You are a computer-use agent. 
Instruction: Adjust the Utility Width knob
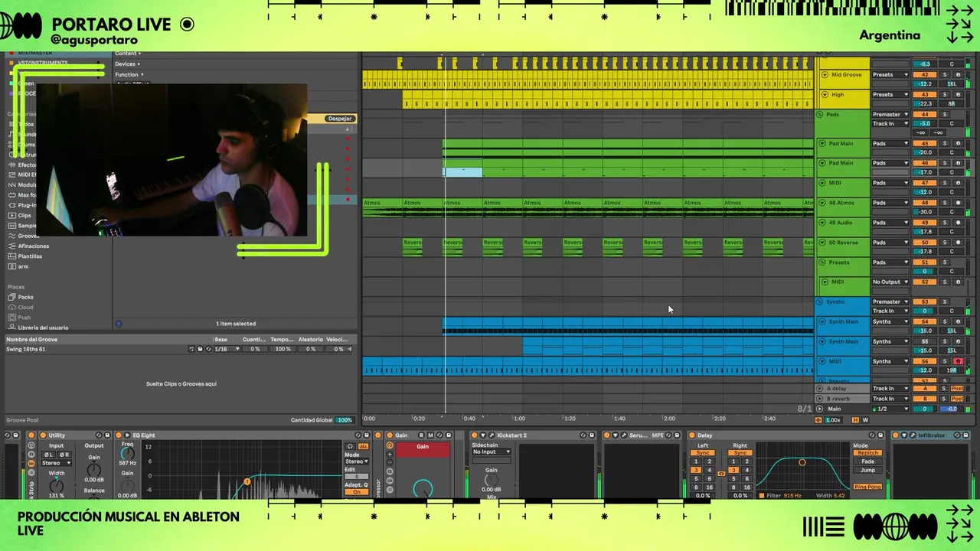57,486
